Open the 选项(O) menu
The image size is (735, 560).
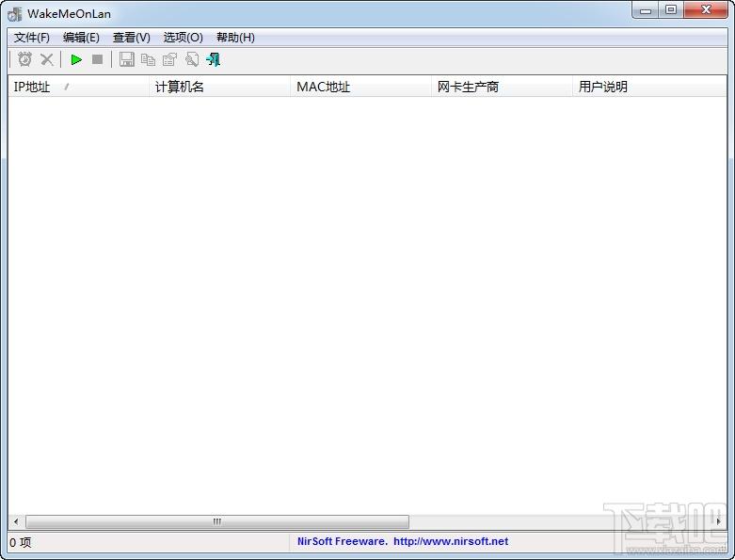[183, 38]
